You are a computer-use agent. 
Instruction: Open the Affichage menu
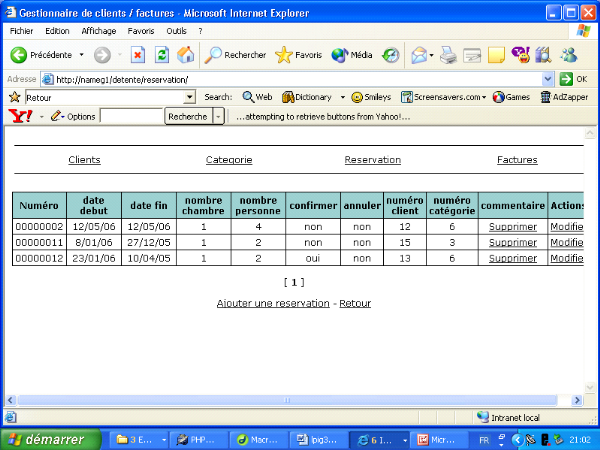pos(99,31)
